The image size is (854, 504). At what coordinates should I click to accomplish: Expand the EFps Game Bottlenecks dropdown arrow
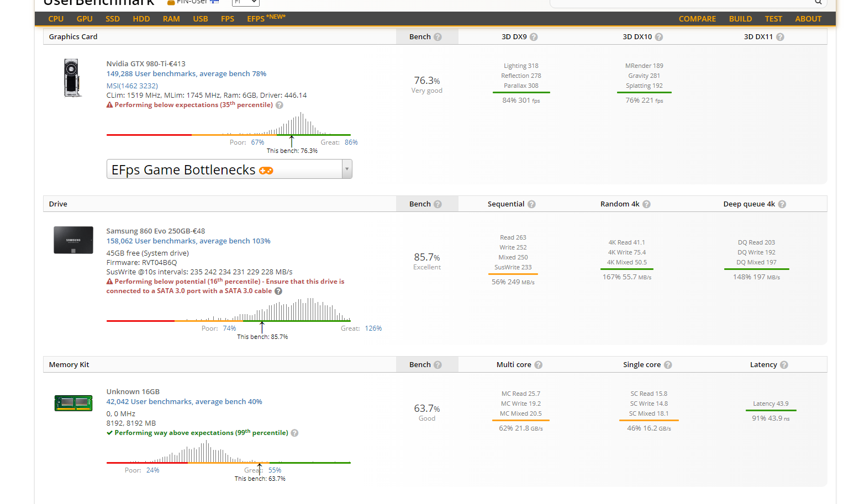click(x=347, y=169)
